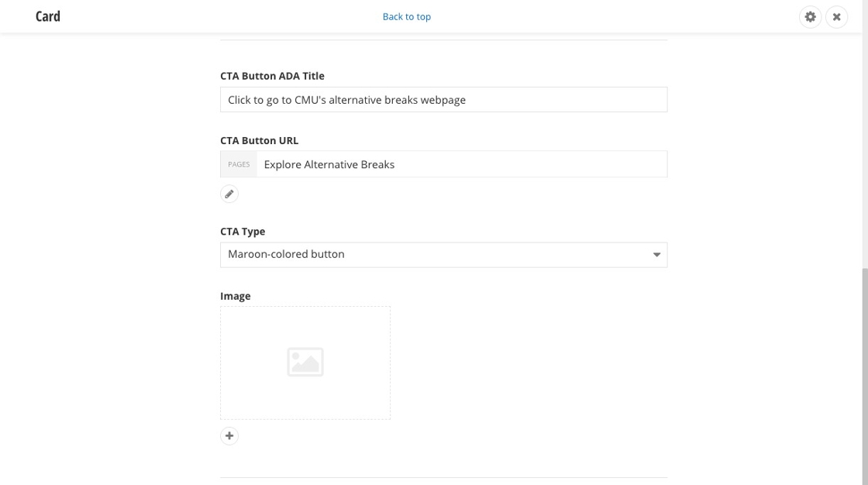Add an image using the plus icon
868x485 pixels.
coord(229,435)
